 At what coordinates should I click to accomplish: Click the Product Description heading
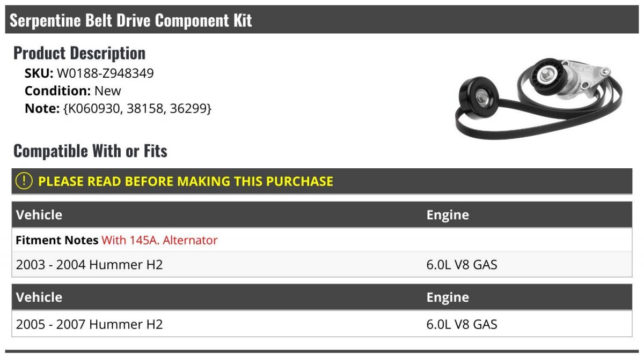tap(79, 53)
